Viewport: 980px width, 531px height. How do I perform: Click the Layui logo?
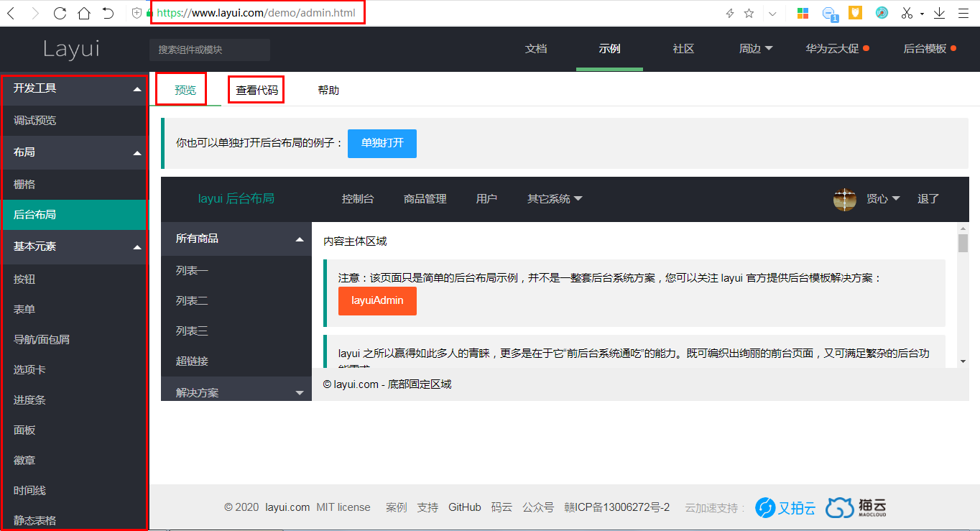pyautogui.click(x=70, y=49)
